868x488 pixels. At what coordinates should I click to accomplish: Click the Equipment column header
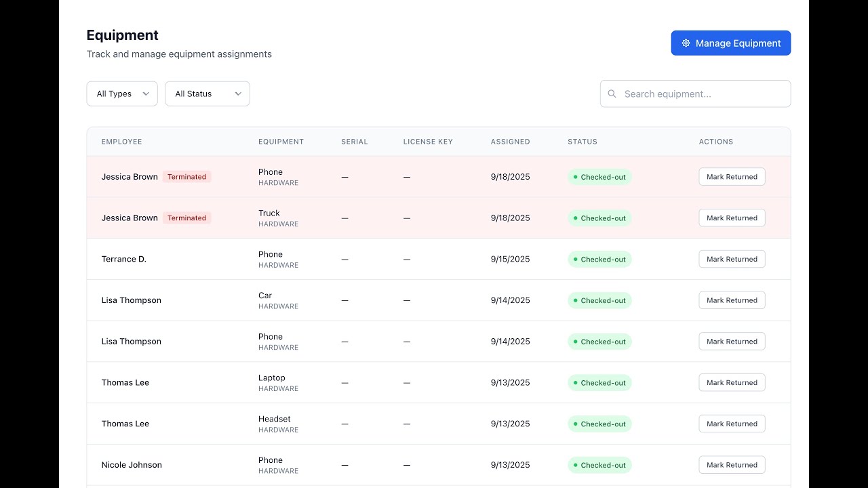pyautogui.click(x=281, y=142)
